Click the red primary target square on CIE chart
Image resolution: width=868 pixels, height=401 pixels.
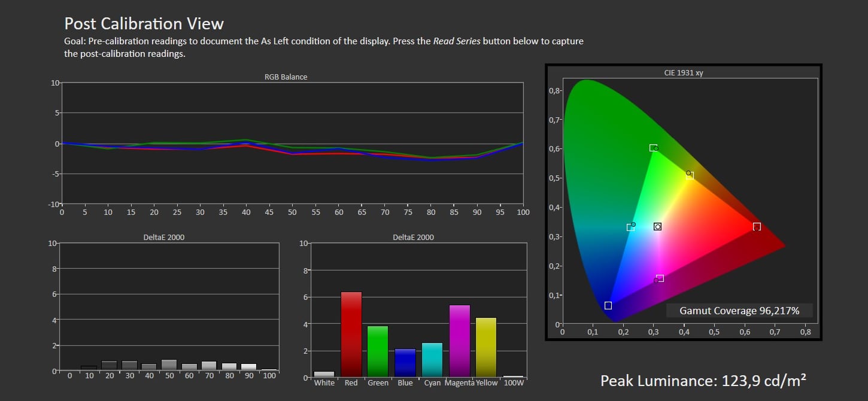tap(757, 226)
